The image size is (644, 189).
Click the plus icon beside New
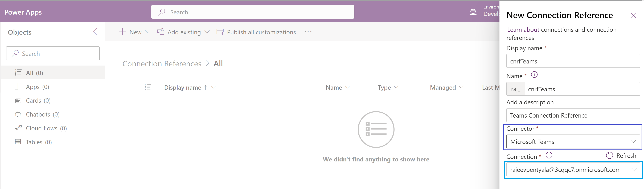click(x=122, y=32)
